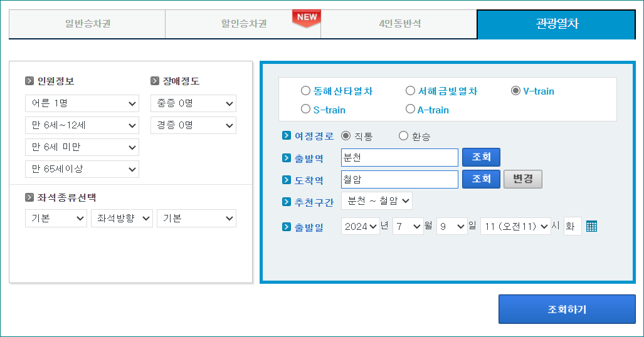Click the 좌석종류선택 heading text
Image resolution: width=644 pixels, height=337 pixels.
[66, 197]
